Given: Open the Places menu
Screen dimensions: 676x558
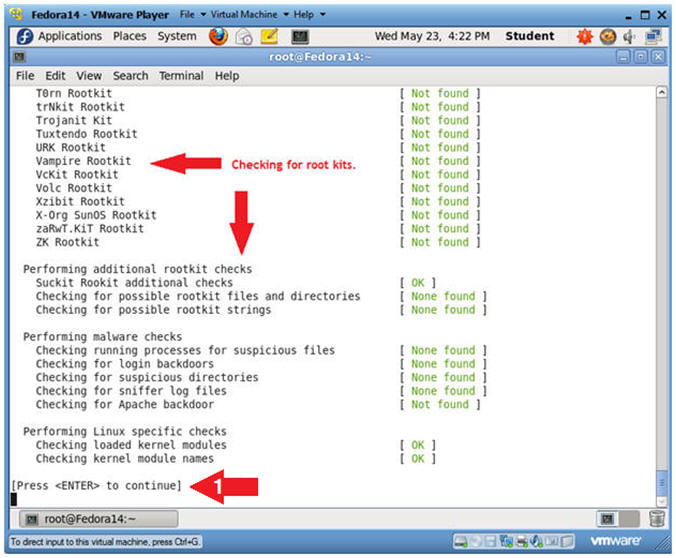Looking at the screenshot, I should point(129,36).
